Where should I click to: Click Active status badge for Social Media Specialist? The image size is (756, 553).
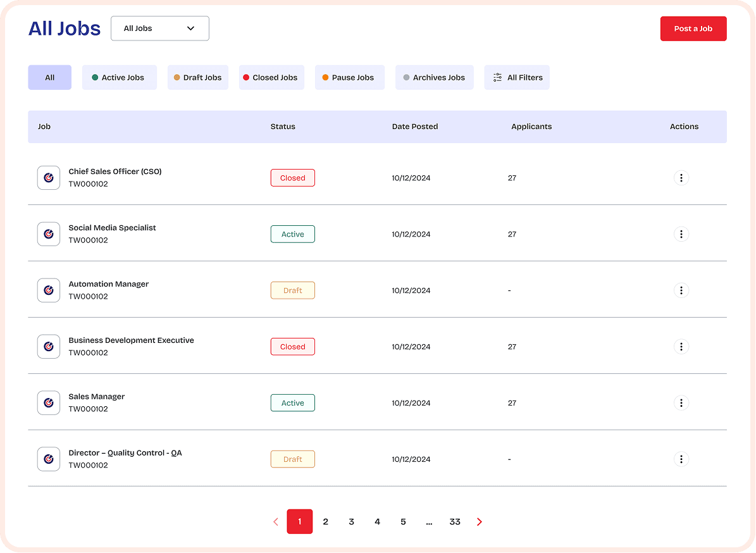[x=293, y=234]
